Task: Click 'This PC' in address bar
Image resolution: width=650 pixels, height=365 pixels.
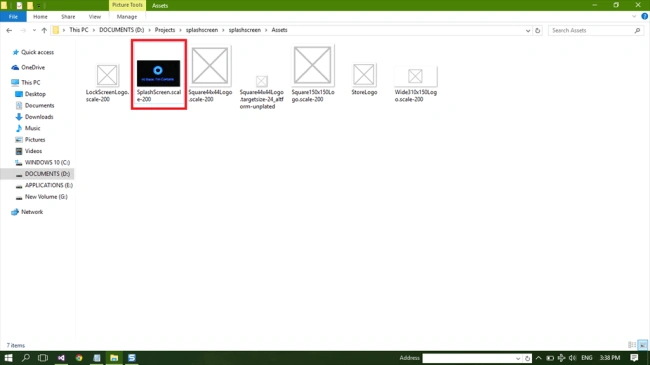Action: pyautogui.click(x=79, y=30)
